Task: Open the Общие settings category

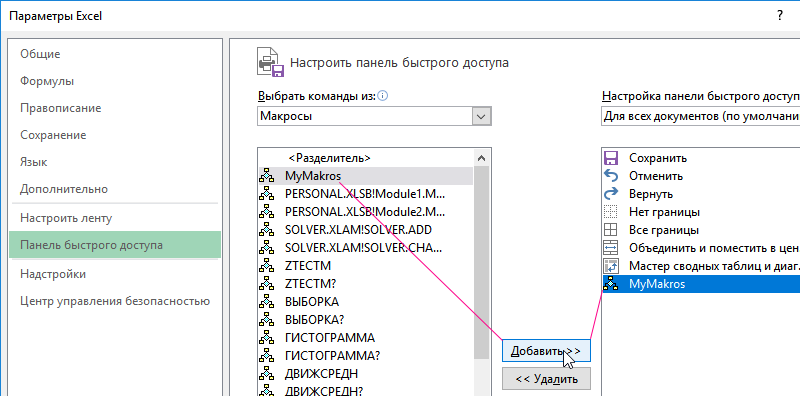Action: pos(40,54)
